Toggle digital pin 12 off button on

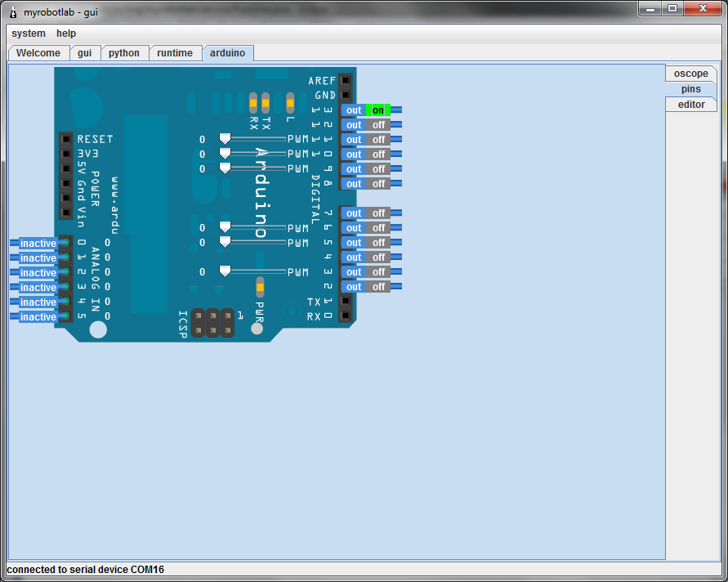pyautogui.click(x=378, y=125)
